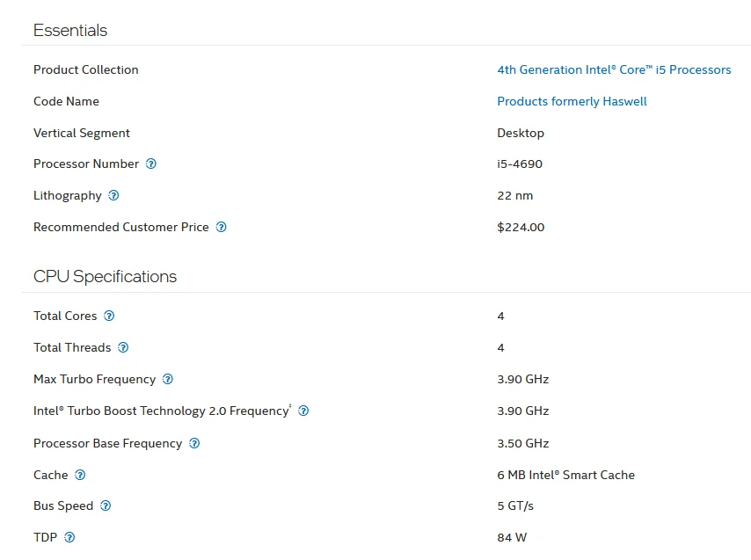Click the TDP help icon
751x560 pixels.
(x=70, y=537)
